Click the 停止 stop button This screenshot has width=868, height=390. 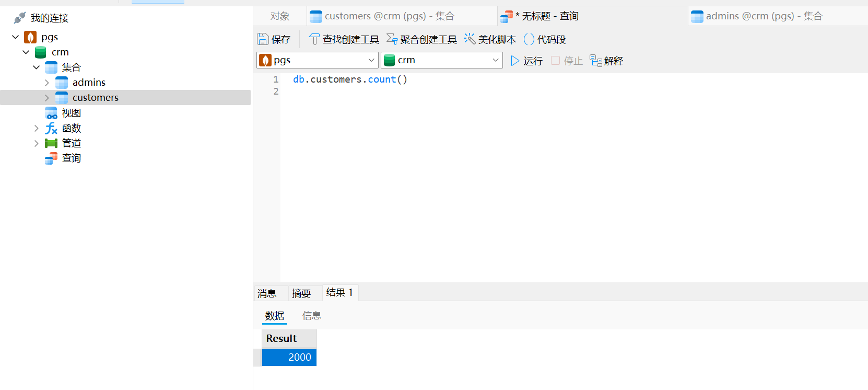pyautogui.click(x=567, y=61)
